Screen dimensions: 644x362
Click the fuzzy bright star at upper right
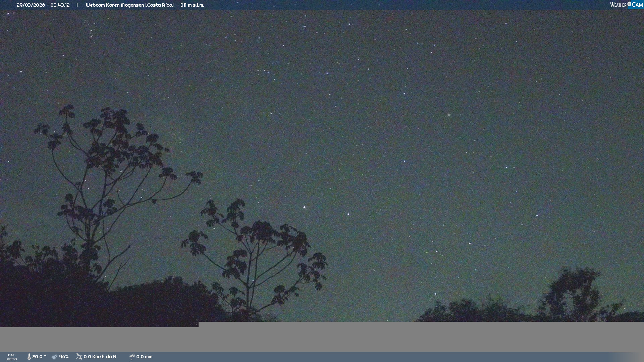coord(449,115)
